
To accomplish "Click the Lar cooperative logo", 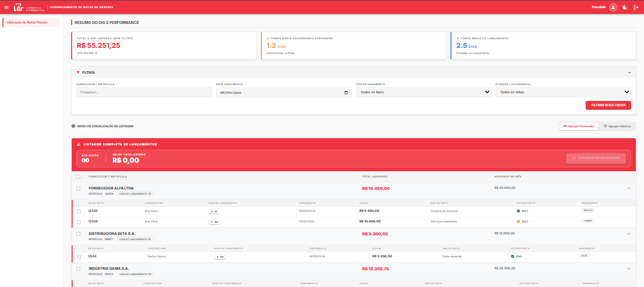I will click(x=30, y=7).
